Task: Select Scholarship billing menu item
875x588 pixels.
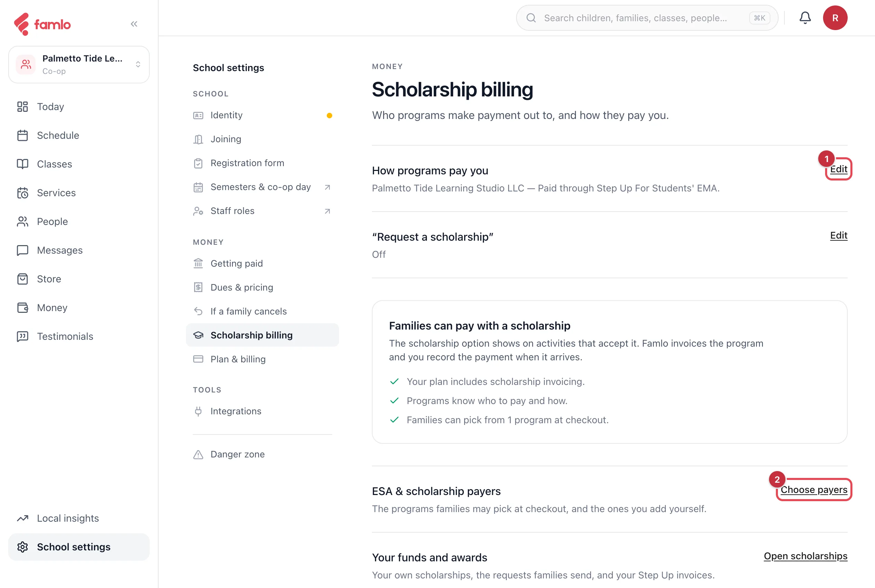Action: click(x=262, y=335)
